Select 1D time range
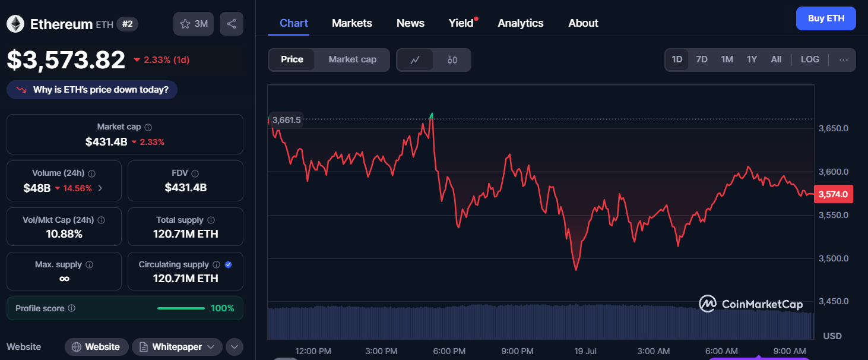This screenshot has height=360, width=868. (677, 59)
